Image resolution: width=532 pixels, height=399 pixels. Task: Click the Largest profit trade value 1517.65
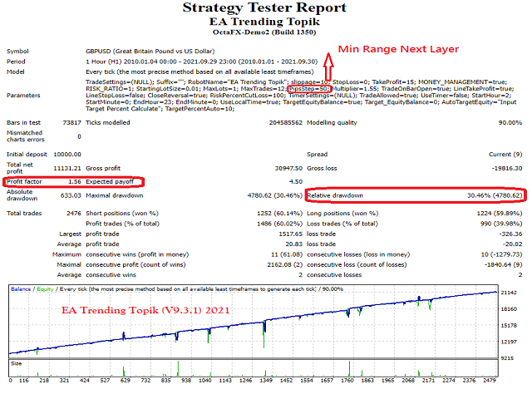tap(290, 234)
